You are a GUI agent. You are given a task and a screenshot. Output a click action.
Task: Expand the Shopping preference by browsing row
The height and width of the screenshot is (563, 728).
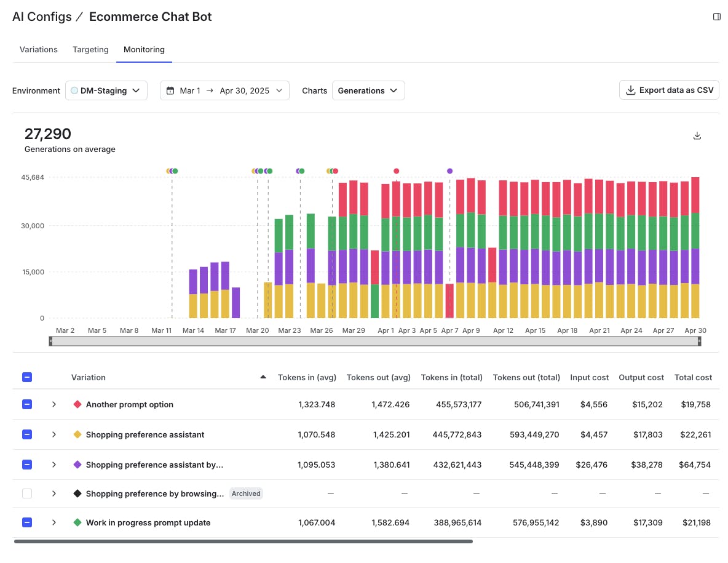[54, 493]
